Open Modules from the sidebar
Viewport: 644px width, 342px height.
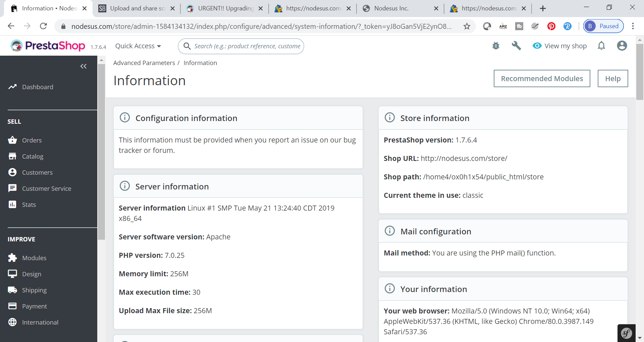coord(34,258)
